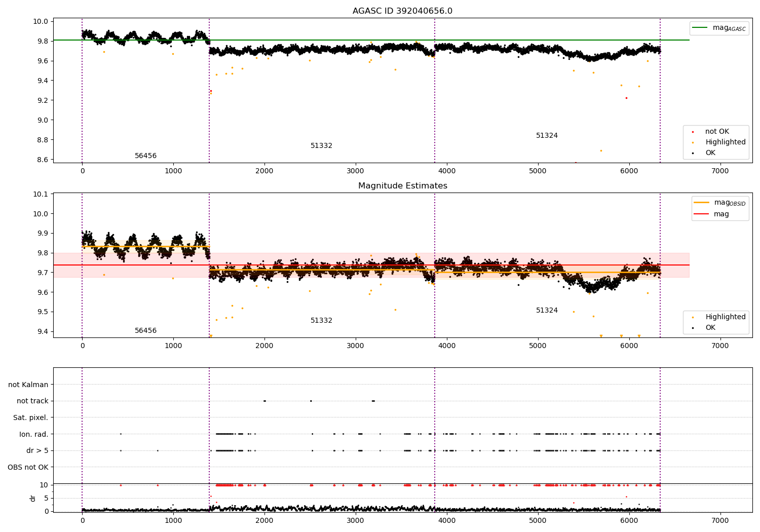Click the "Magnitude Estimates" subplot title
The image size is (760, 532).
(x=402, y=186)
